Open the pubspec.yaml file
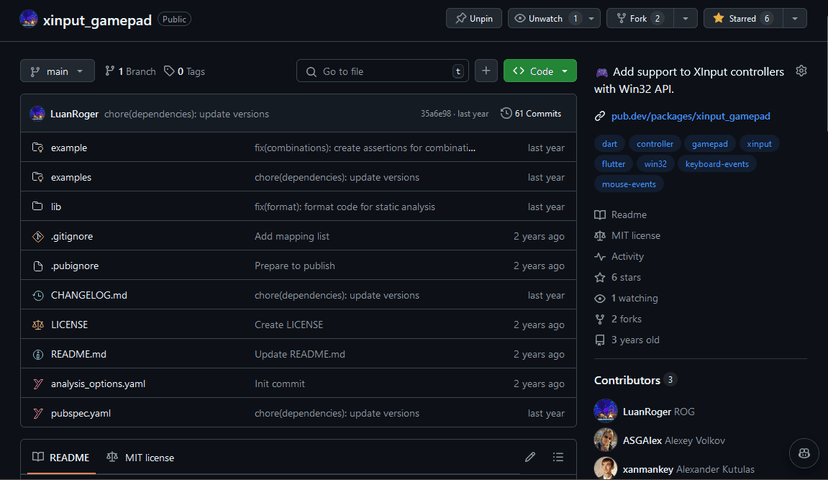 click(80, 413)
